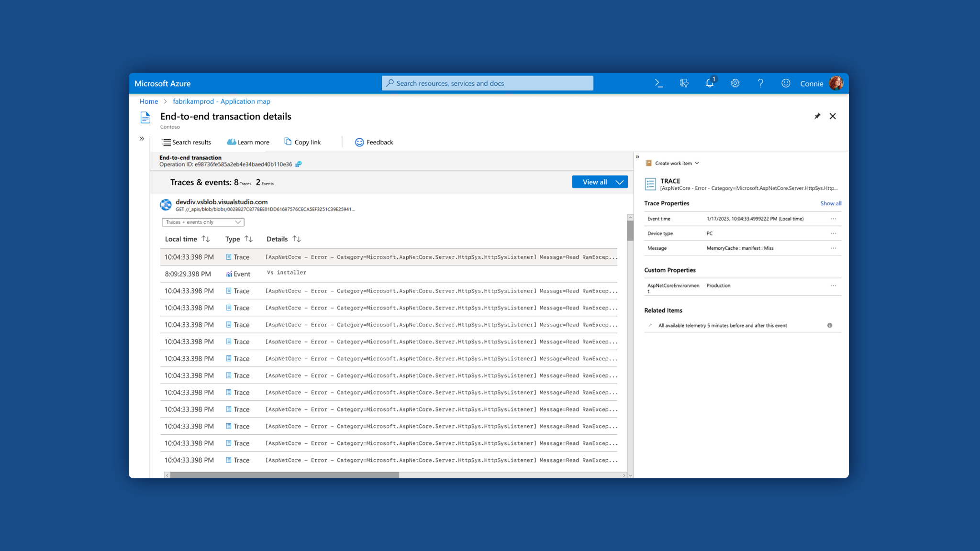This screenshot has height=551, width=980.
Task: Click search resources, services and docs field
Action: click(488, 83)
